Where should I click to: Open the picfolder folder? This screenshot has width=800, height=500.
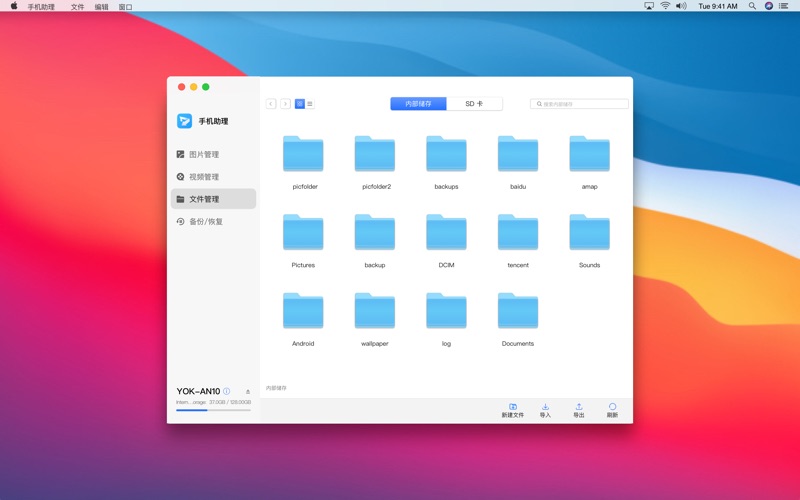303,153
